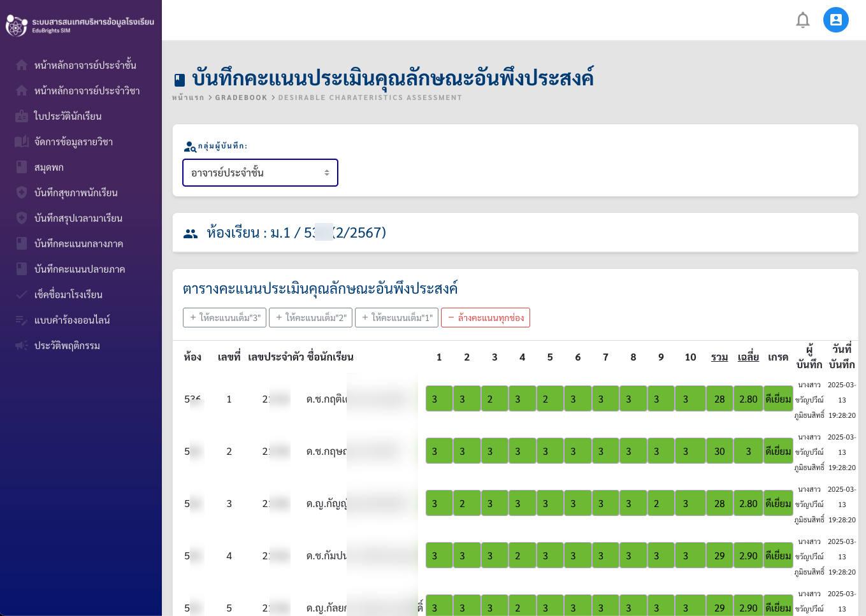
Task: Sort by the รวม column header
Action: pos(719,357)
